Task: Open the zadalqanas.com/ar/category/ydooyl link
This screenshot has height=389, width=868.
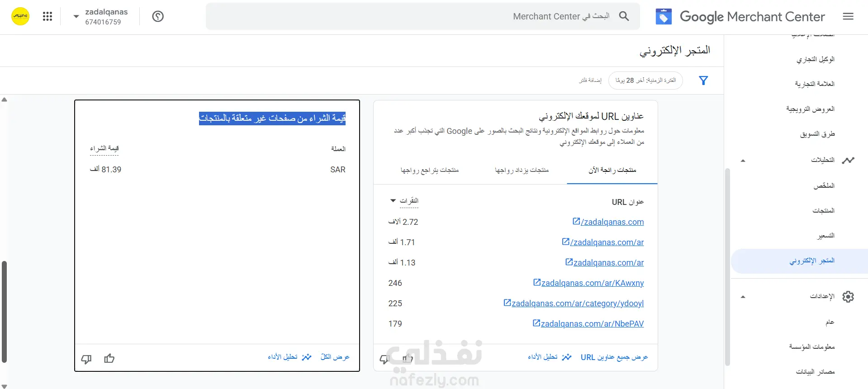Action: [x=574, y=303]
